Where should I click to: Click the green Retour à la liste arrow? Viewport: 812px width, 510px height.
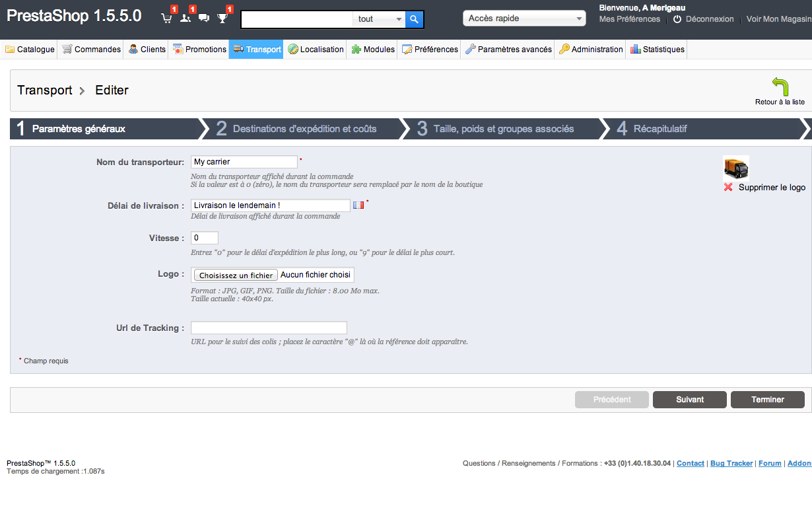point(780,87)
